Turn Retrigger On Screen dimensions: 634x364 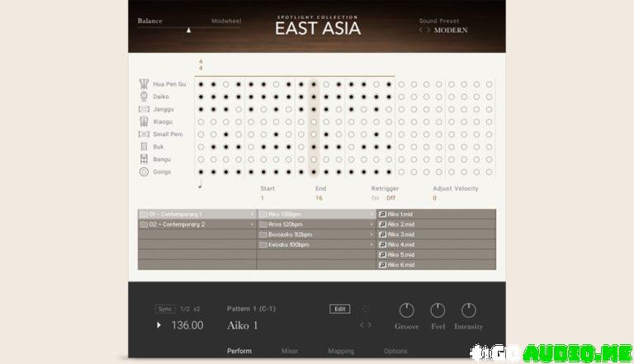pyautogui.click(x=376, y=198)
